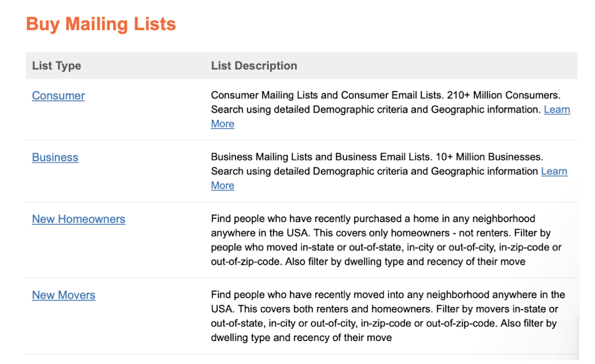Image resolution: width=595 pixels, height=364 pixels.
Task: Click 'More' link under the Consumer description
Action: tap(222, 124)
